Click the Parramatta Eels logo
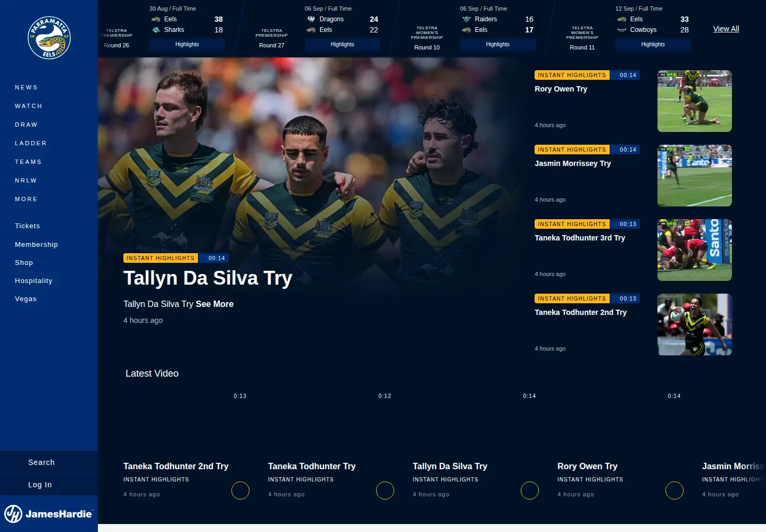The height and width of the screenshot is (532, 766). [x=49, y=38]
